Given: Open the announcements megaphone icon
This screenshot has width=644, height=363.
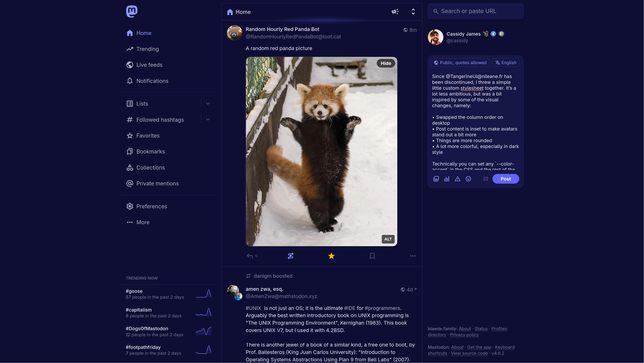Looking at the screenshot, I should (395, 12).
